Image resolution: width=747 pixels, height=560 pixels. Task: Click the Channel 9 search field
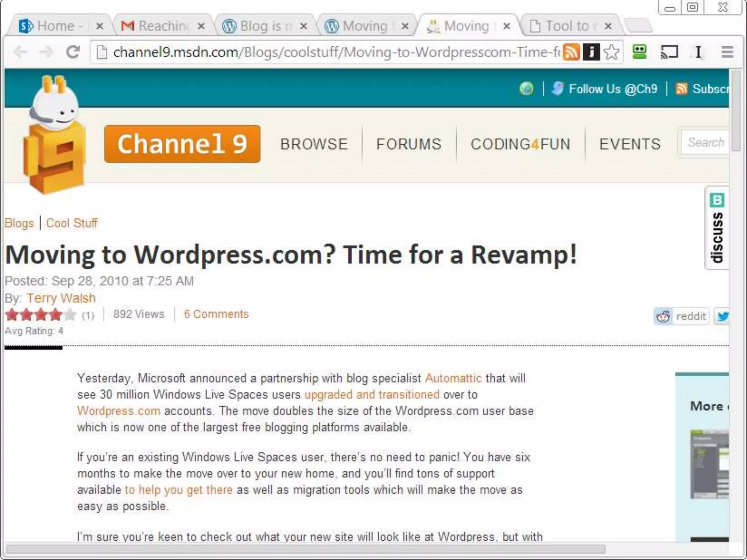coord(705,143)
